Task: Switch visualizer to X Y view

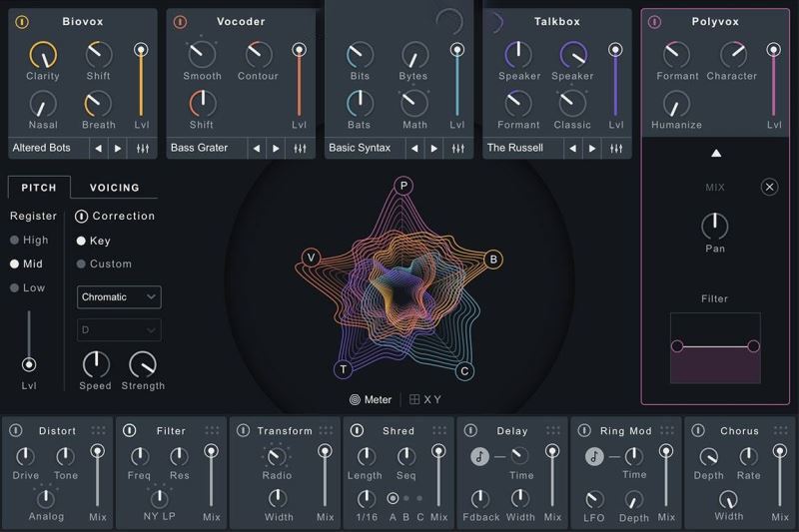Action: coord(425,400)
